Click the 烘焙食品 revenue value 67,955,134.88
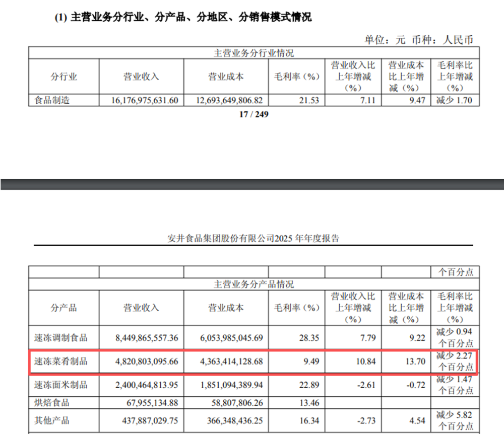 [150, 402]
